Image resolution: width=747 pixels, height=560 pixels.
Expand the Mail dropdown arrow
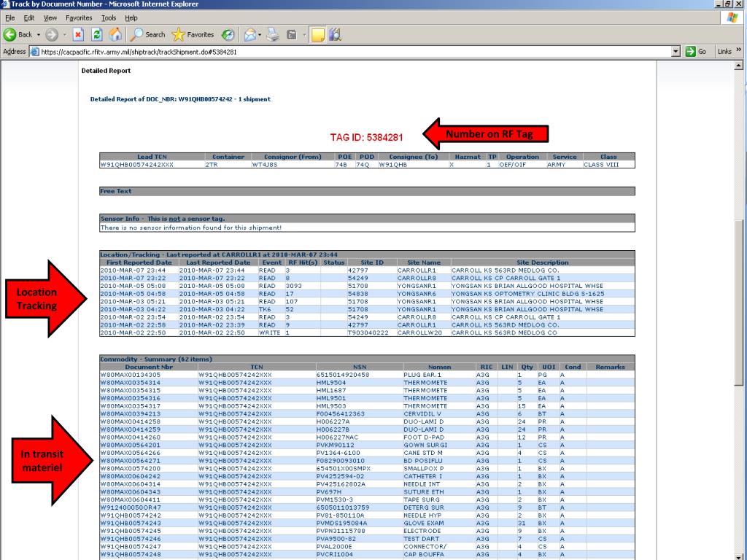(x=260, y=35)
